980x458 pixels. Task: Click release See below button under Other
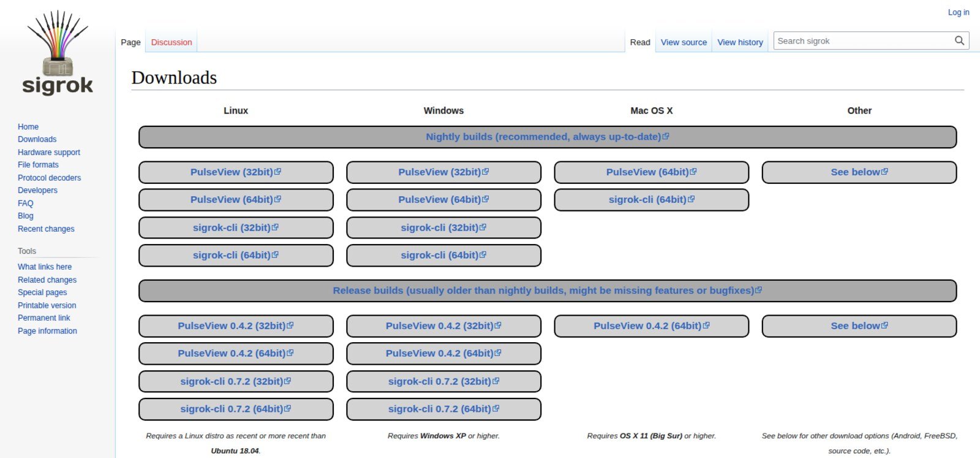[x=859, y=326]
